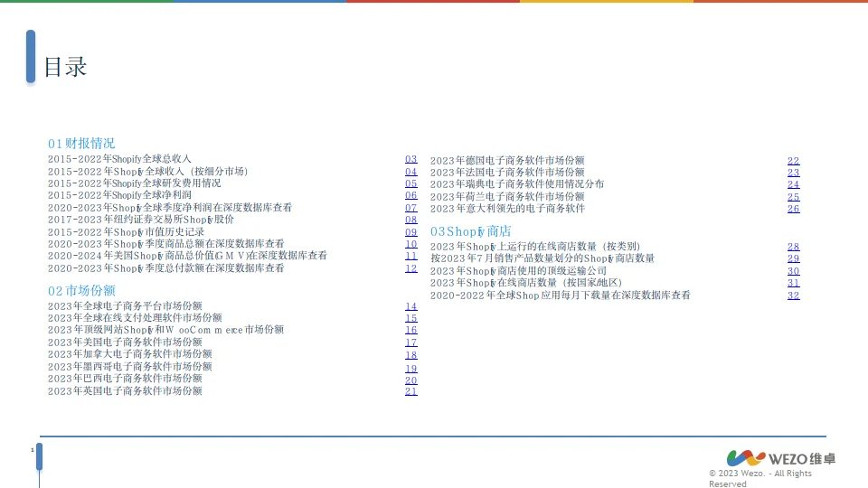Open page link 16 for 顶级网站市场份额
This screenshot has height=488, width=868.
(x=410, y=330)
